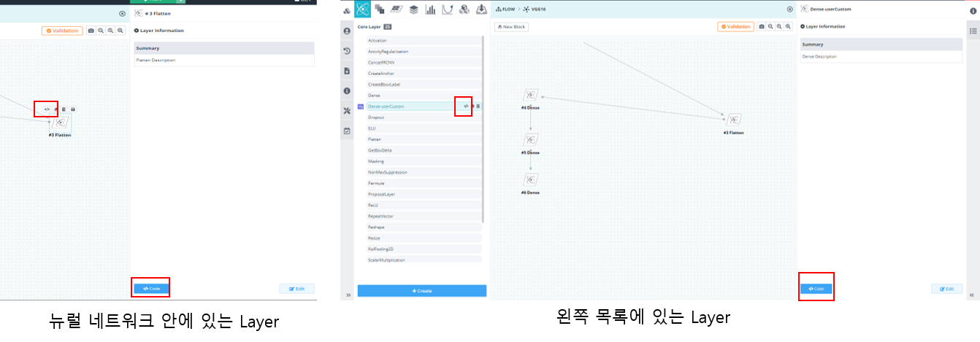Take a canvas snapshot with the camera icon
Viewport: 980px width, 342px height.
point(762,27)
